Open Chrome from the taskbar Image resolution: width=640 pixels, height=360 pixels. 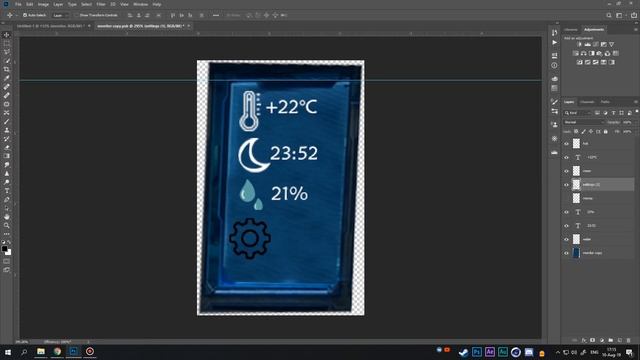click(x=57, y=351)
